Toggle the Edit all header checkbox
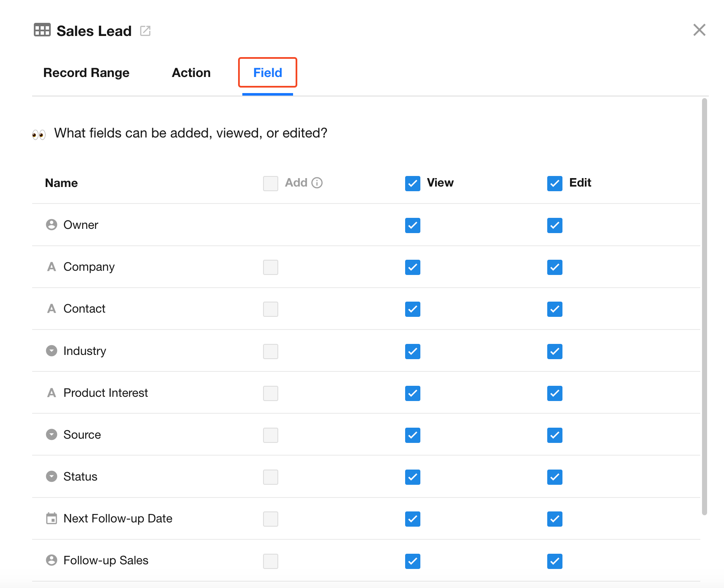724x588 pixels. (555, 184)
